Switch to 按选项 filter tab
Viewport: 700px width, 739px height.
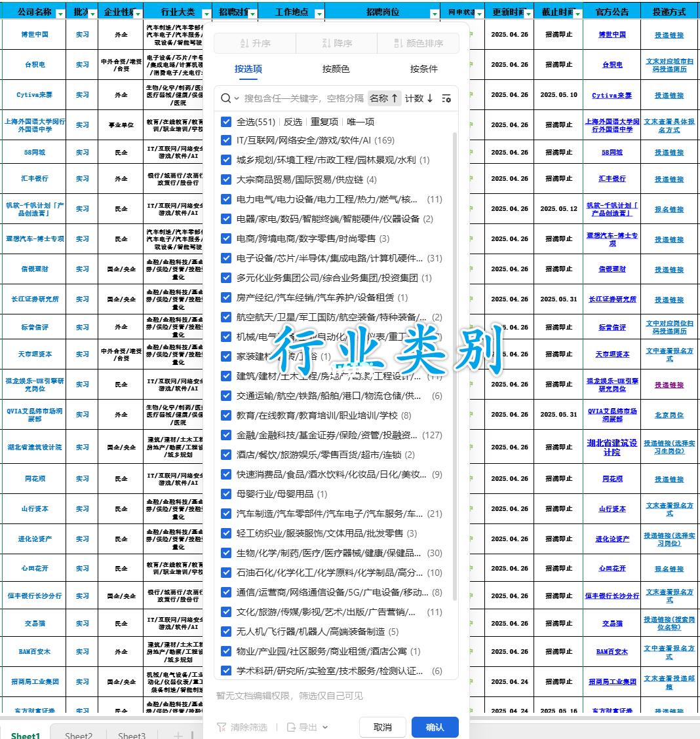[248, 69]
